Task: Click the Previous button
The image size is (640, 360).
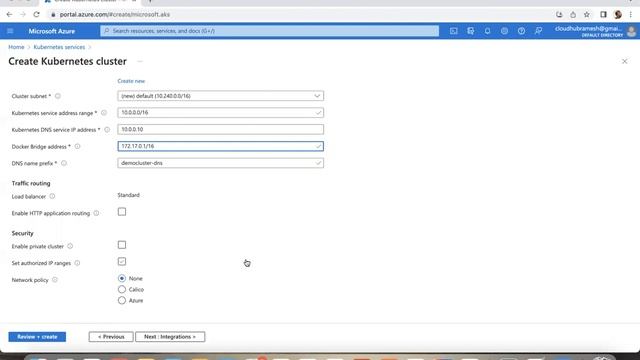Action: click(x=111, y=337)
